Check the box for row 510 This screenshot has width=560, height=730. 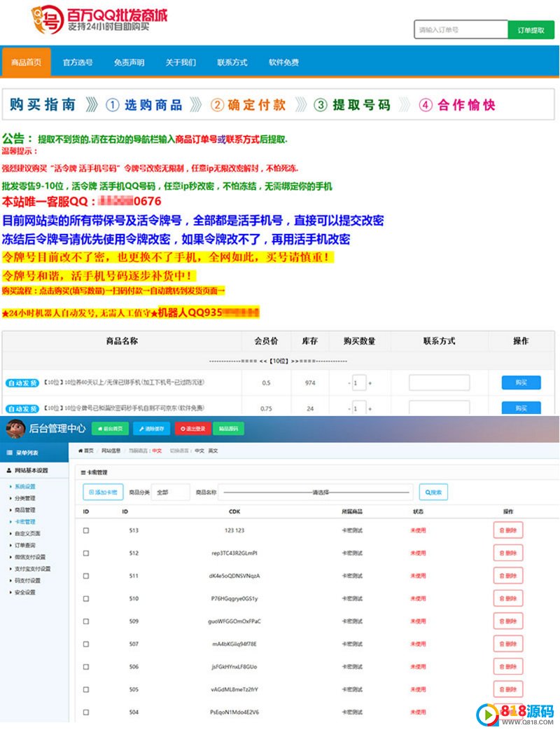[86, 599]
